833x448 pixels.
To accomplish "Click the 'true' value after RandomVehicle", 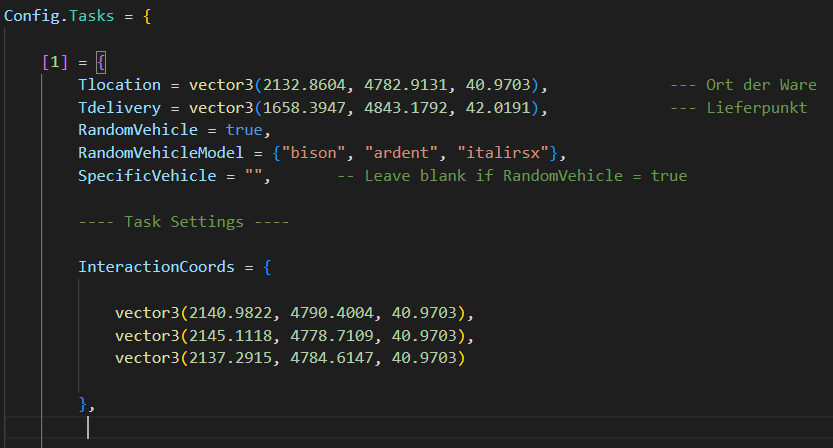I will coord(244,130).
